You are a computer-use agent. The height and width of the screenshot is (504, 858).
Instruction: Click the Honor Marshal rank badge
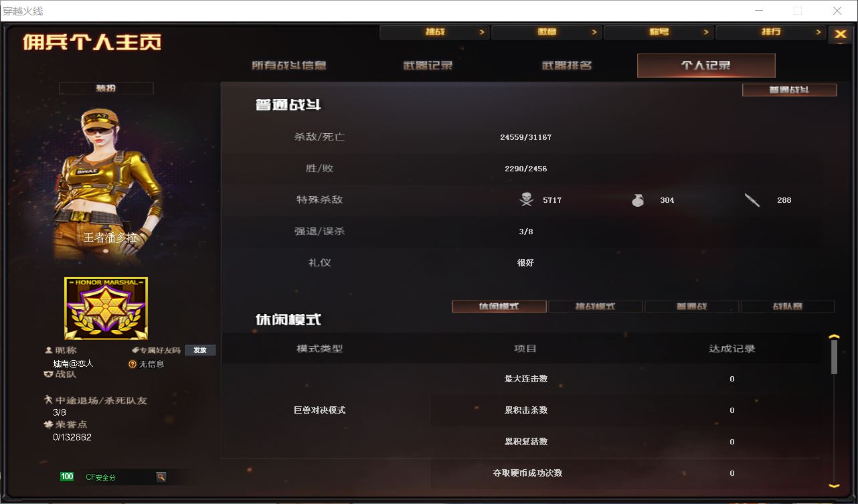(x=106, y=309)
